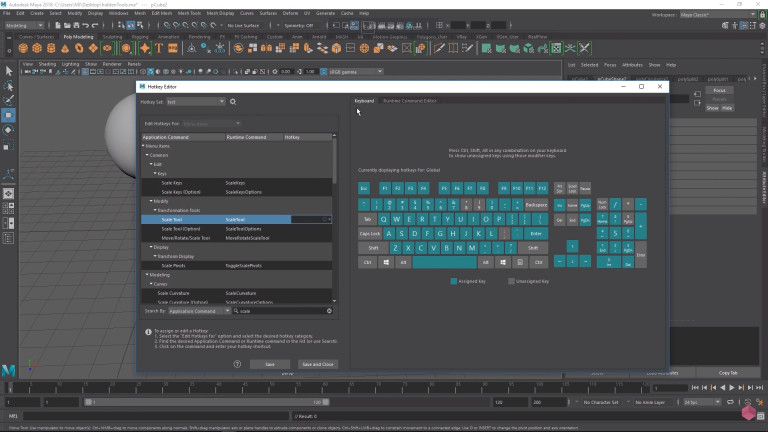Click the R key on virtual keyboard
This screenshot has width=768, height=432.
422,219
